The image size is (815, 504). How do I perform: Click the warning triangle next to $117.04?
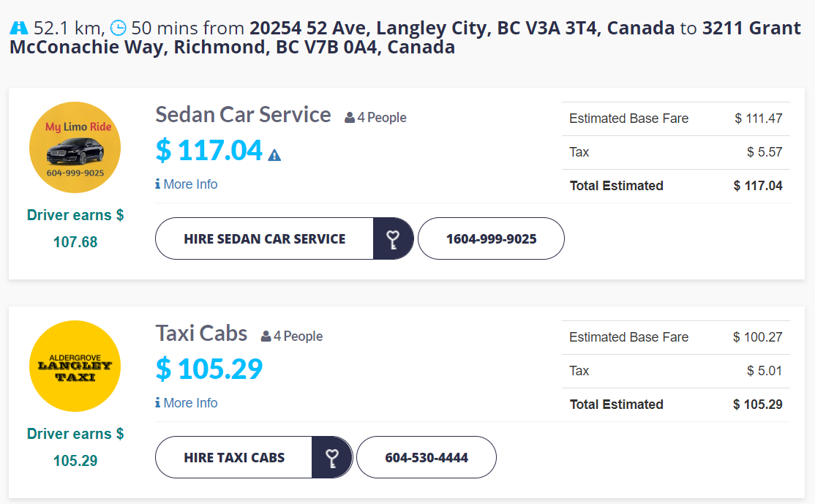[274, 155]
